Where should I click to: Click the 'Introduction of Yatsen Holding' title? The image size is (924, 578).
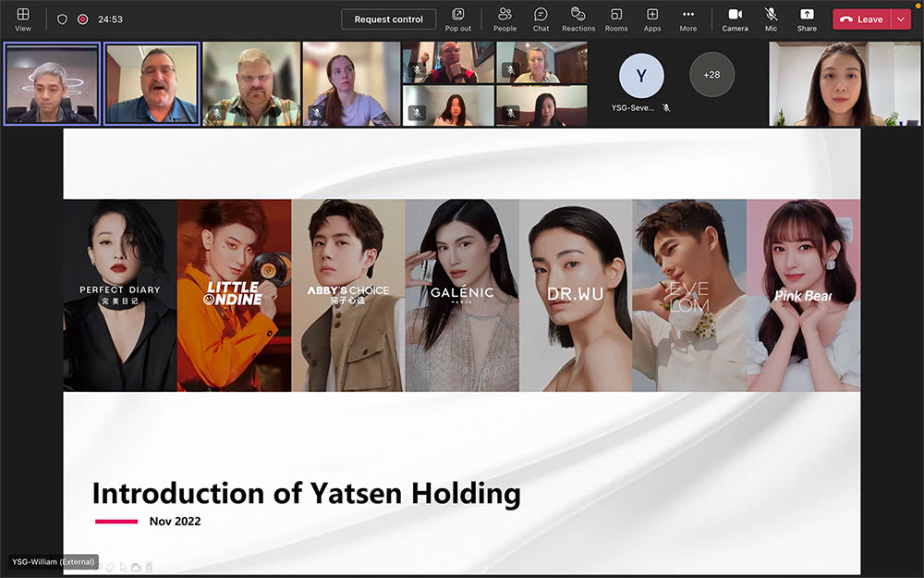307,494
